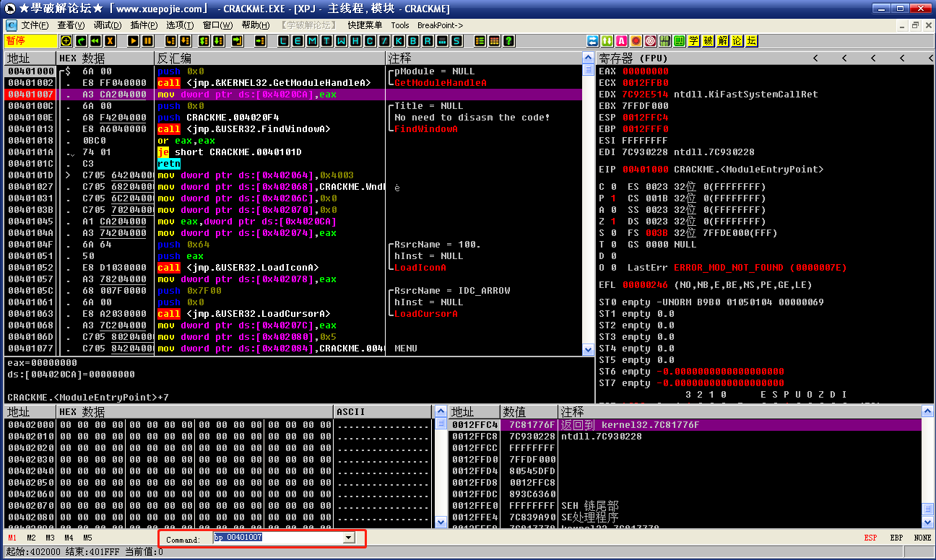Open the Breakpoints B window icon
The image size is (936, 560).
pyautogui.click(x=413, y=41)
